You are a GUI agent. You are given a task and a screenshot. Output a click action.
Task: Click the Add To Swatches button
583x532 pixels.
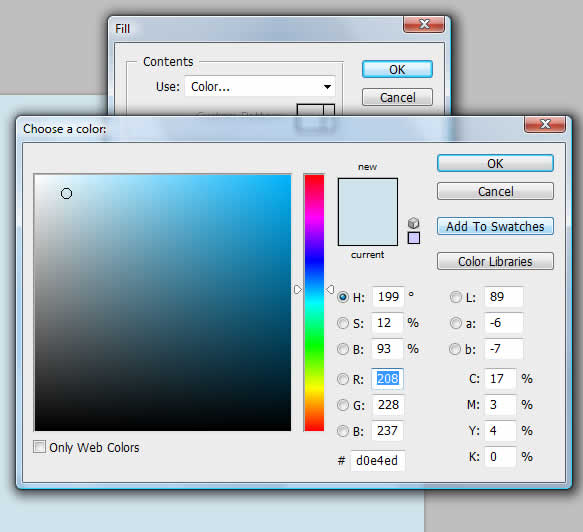click(495, 226)
